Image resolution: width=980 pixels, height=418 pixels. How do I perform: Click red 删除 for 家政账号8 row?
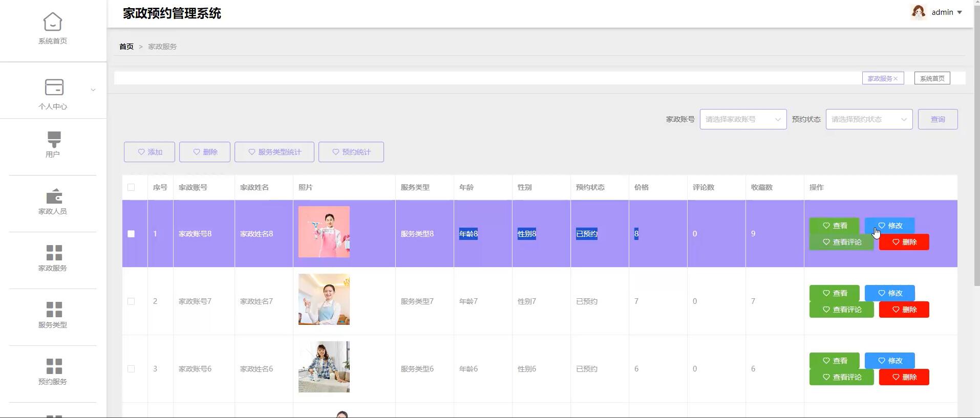pos(904,242)
